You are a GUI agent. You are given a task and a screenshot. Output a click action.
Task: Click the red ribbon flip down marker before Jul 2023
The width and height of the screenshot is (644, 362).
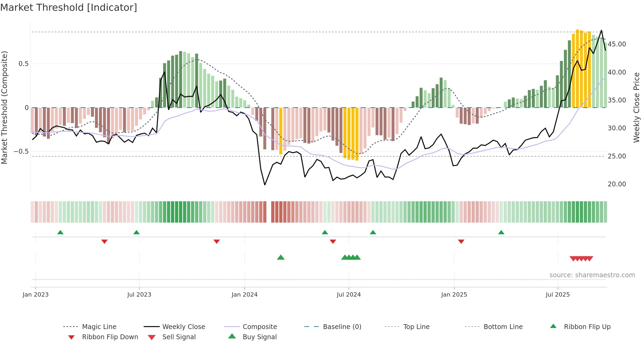104,242
